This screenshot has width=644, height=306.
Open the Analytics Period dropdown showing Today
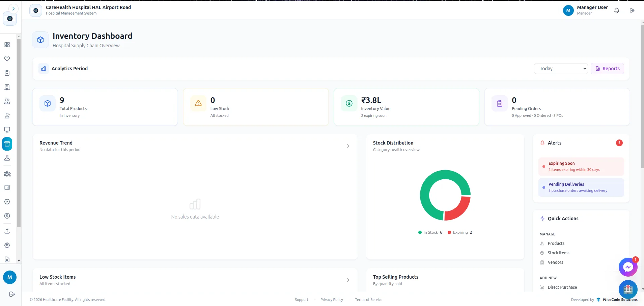(x=561, y=69)
